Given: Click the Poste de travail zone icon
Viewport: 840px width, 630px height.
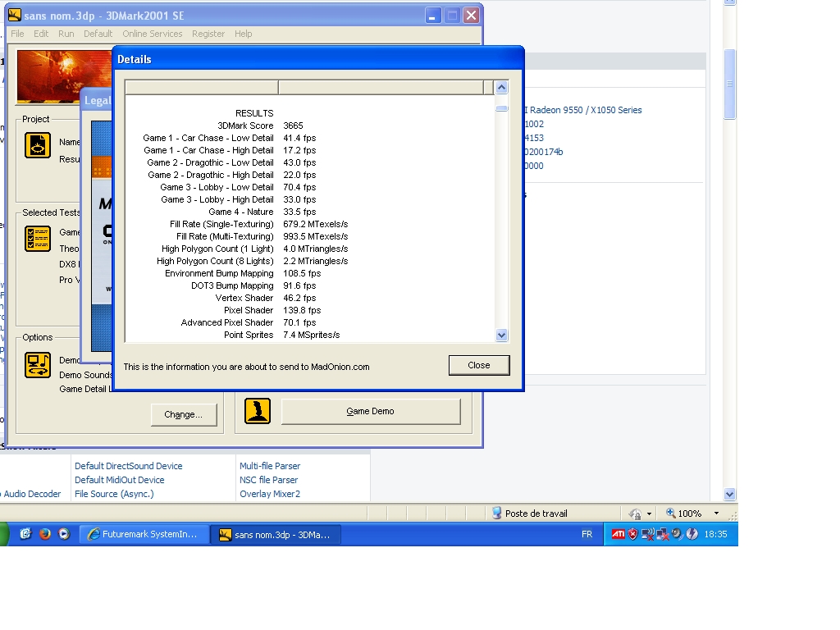Looking at the screenshot, I should [x=496, y=513].
